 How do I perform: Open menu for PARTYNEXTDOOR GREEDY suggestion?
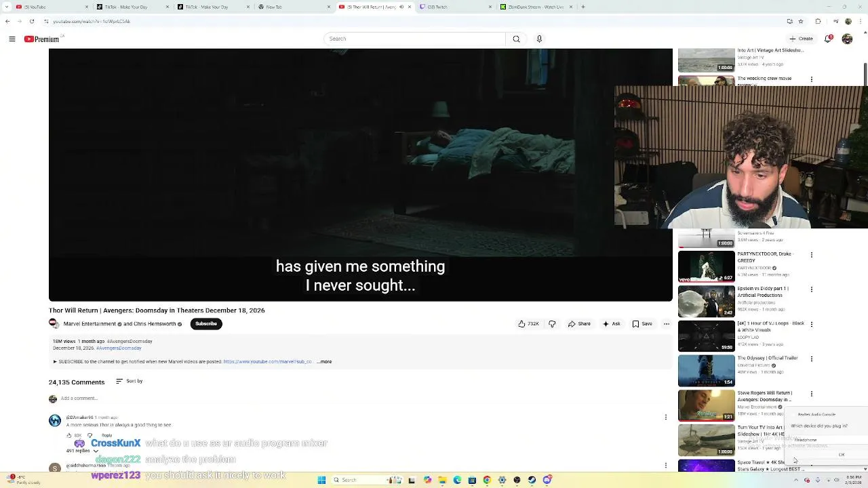(x=811, y=255)
